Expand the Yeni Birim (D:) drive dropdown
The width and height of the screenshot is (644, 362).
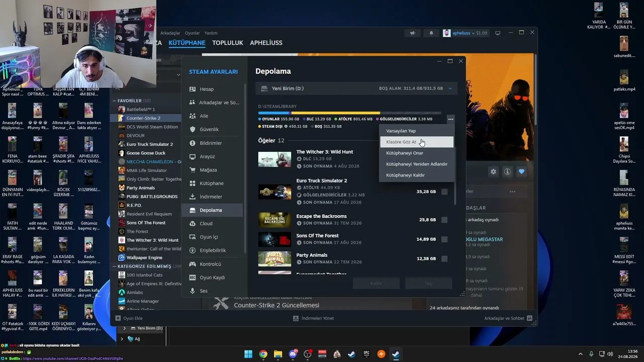pos(450,88)
